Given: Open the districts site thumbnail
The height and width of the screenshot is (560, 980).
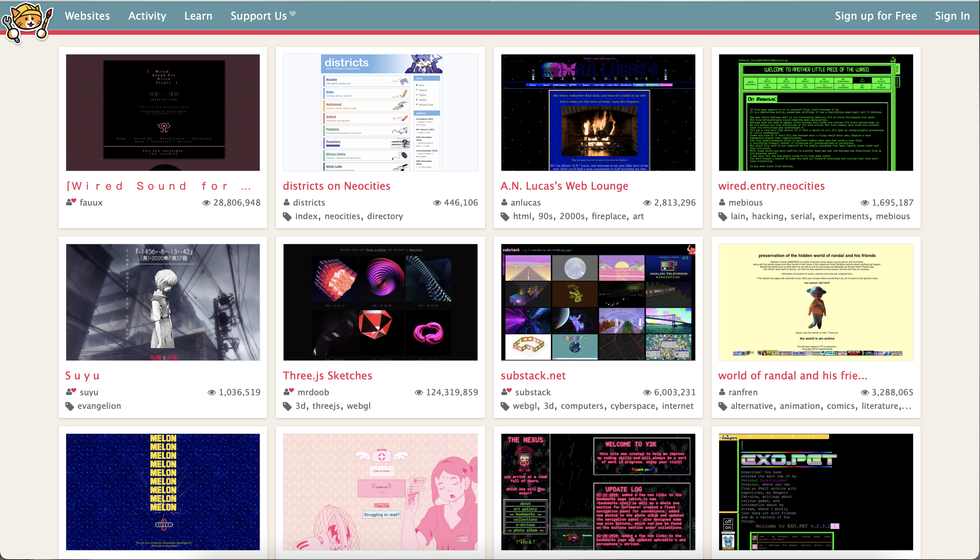Looking at the screenshot, I should pyautogui.click(x=380, y=112).
